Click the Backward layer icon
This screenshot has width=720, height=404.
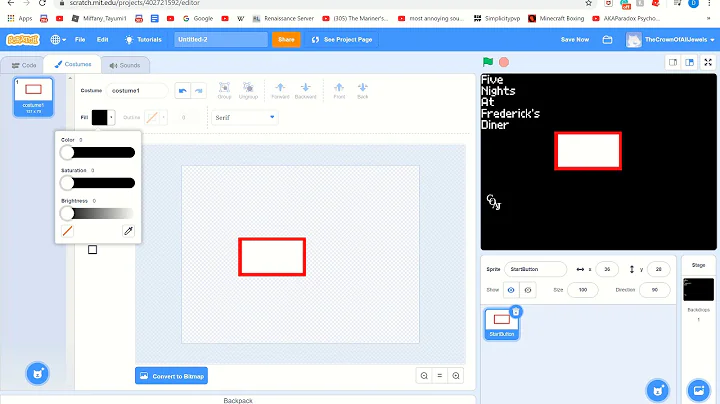coord(305,90)
